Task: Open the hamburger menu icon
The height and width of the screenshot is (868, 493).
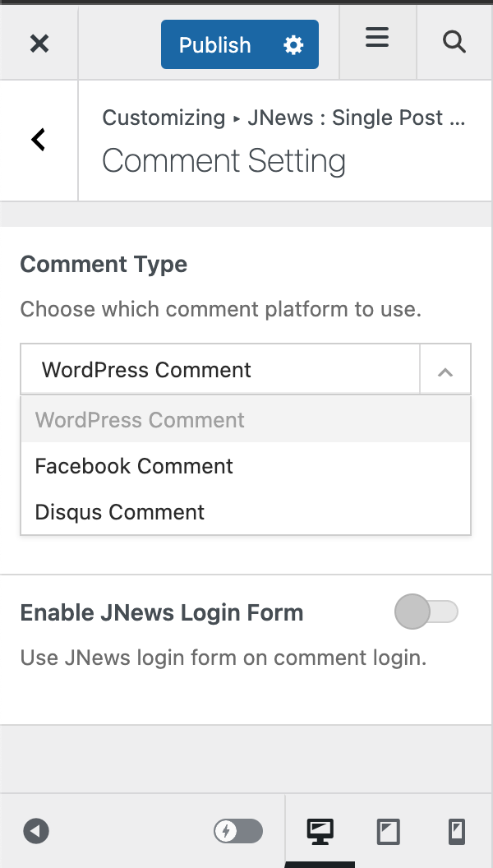Action: pos(377,39)
